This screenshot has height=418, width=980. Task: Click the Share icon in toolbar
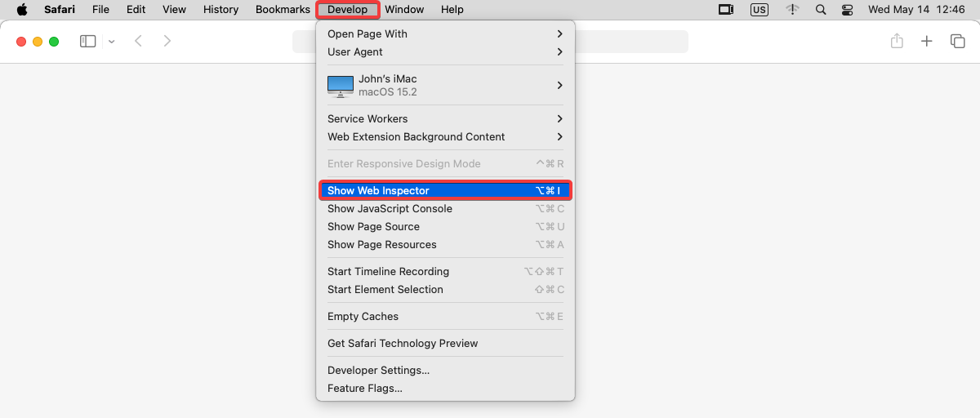pyautogui.click(x=897, y=41)
